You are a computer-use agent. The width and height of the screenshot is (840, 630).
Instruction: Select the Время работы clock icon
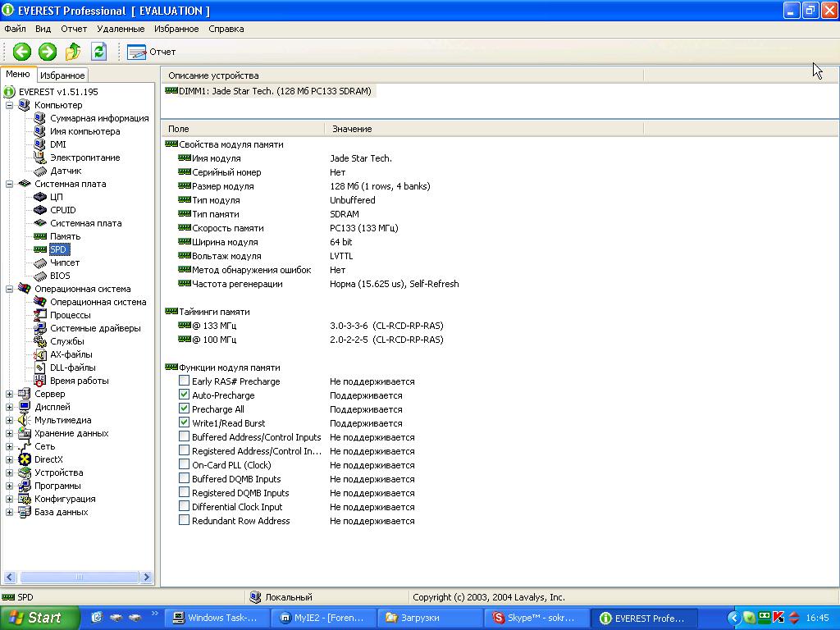click(x=39, y=381)
